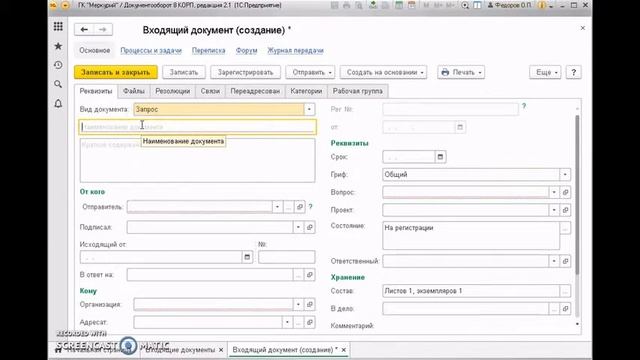Expand Организация dropdown arrow

coord(298,304)
